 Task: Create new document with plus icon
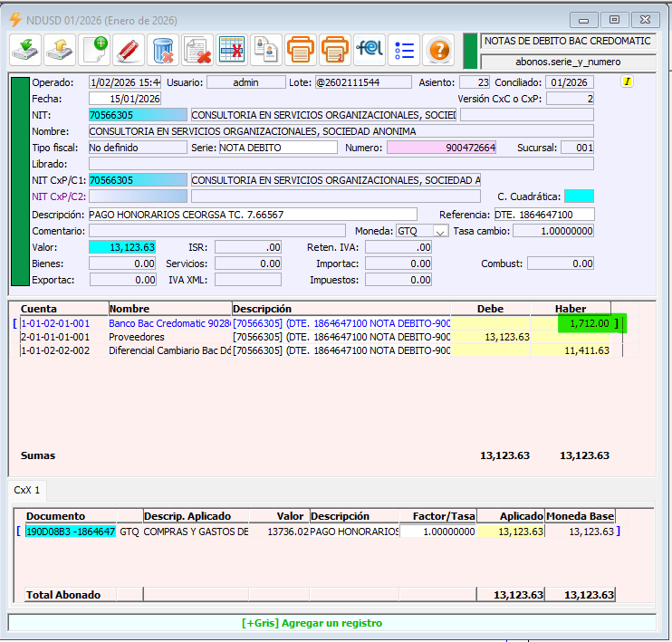(94, 49)
